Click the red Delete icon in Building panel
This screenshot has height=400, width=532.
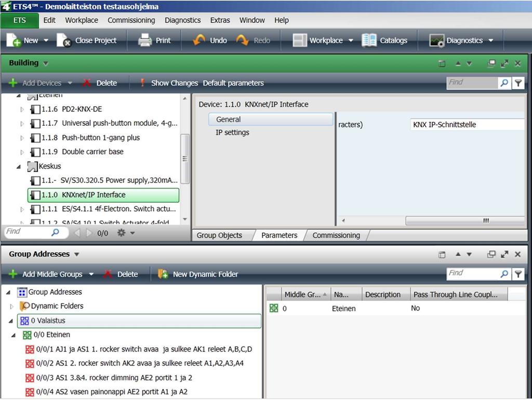click(87, 83)
